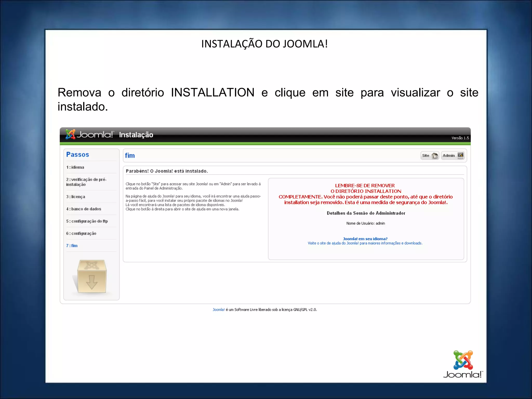532x399 pixels.
Task: Select step '5 : configuração do ftp'
Action: pos(87,221)
